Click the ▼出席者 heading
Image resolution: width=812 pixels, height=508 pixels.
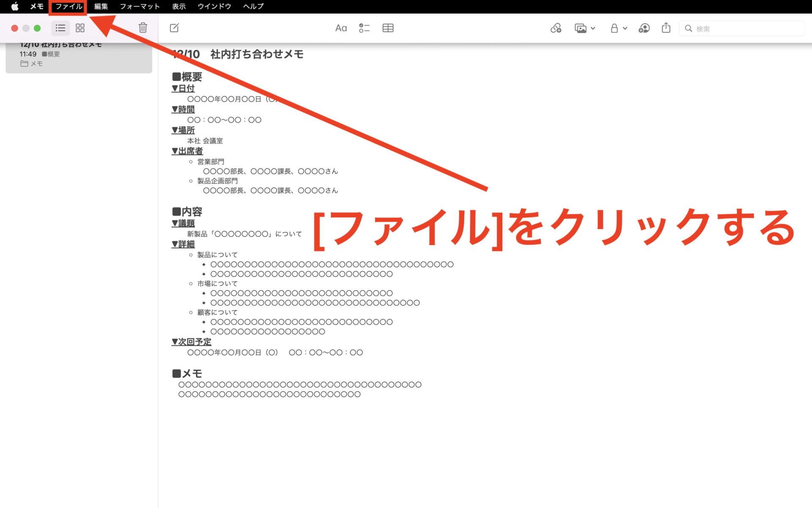pyautogui.click(x=187, y=151)
